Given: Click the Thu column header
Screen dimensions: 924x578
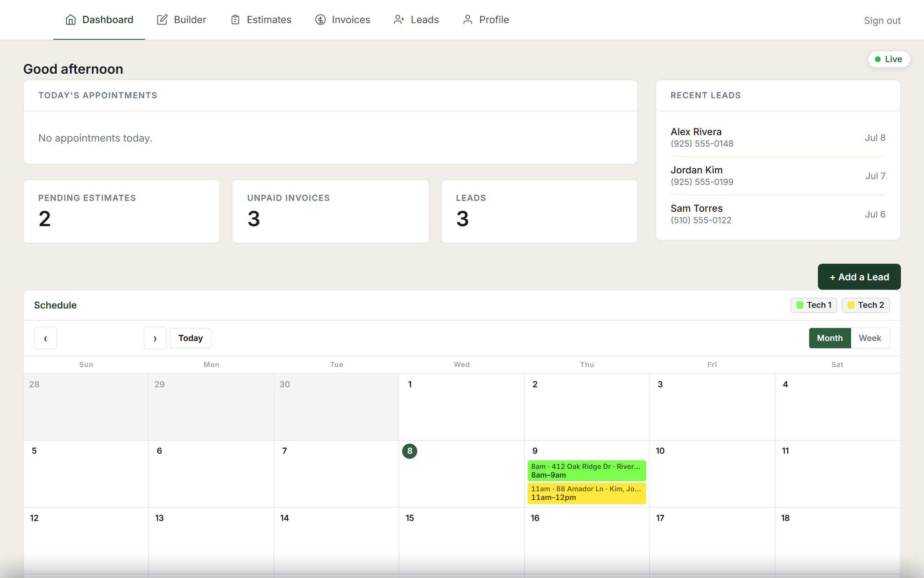Looking at the screenshot, I should pyautogui.click(x=587, y=365).
